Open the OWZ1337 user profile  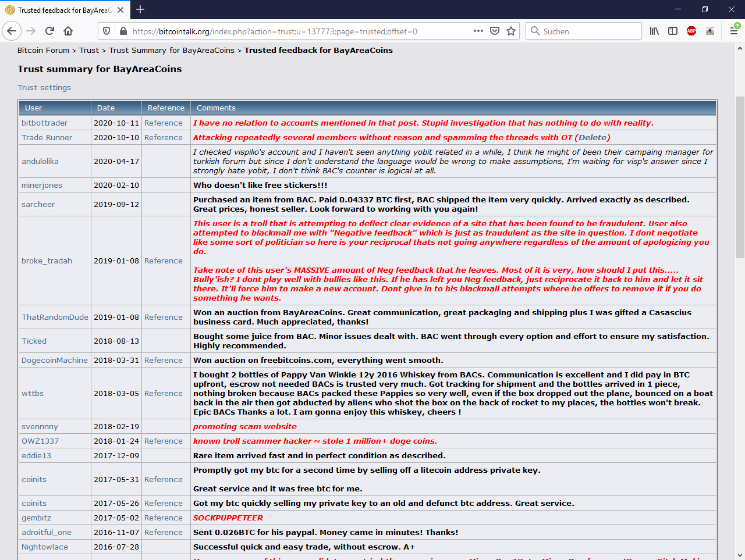(x=40, y=441)
